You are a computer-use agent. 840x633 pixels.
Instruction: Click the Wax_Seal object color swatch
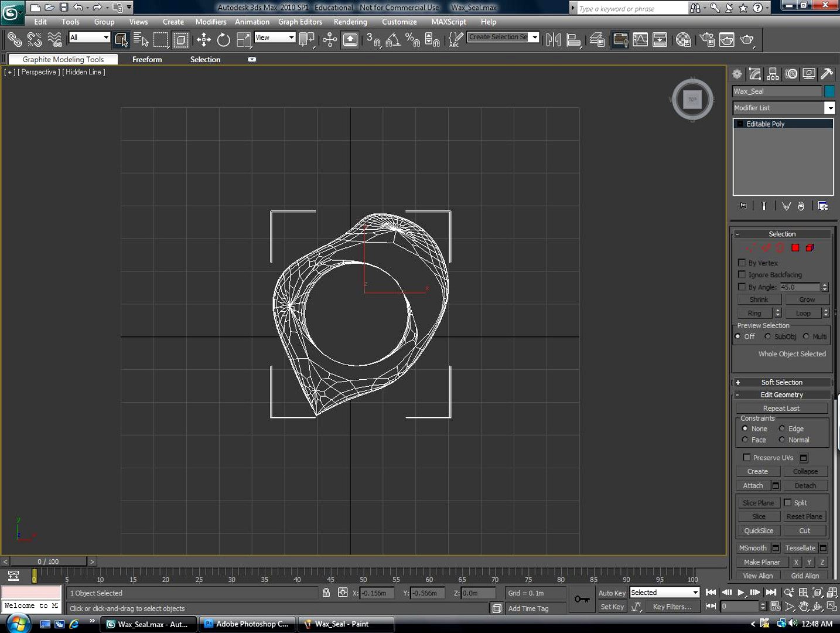pyautogui.click(x=829, y=91)
